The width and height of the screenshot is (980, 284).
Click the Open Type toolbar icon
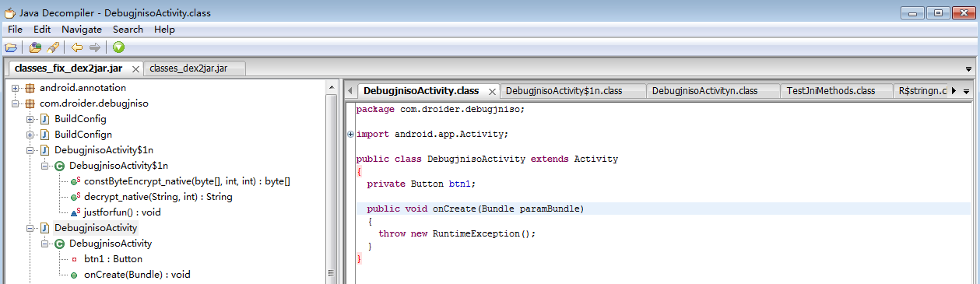[x=35, y=47]
